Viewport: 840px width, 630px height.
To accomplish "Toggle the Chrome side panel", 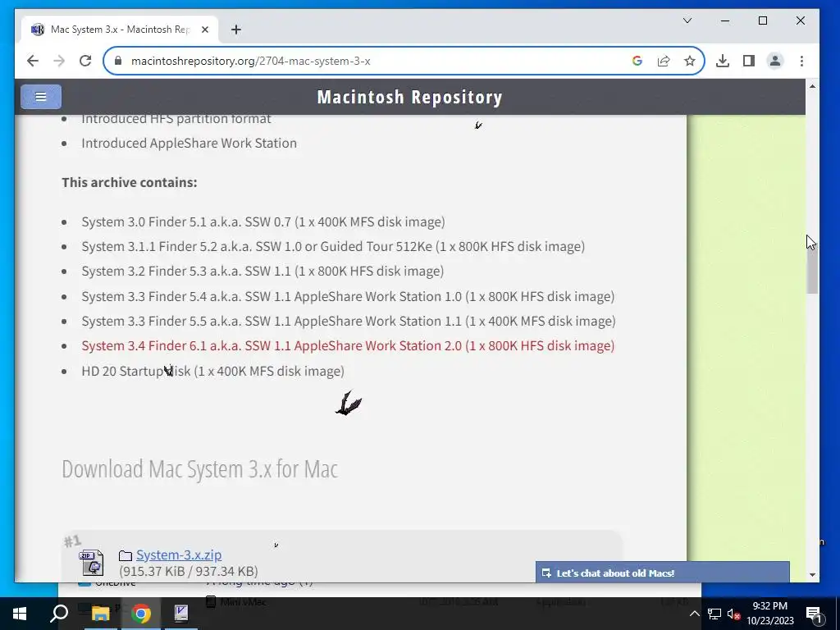I will pyautogui.click(x=748, y=61).
